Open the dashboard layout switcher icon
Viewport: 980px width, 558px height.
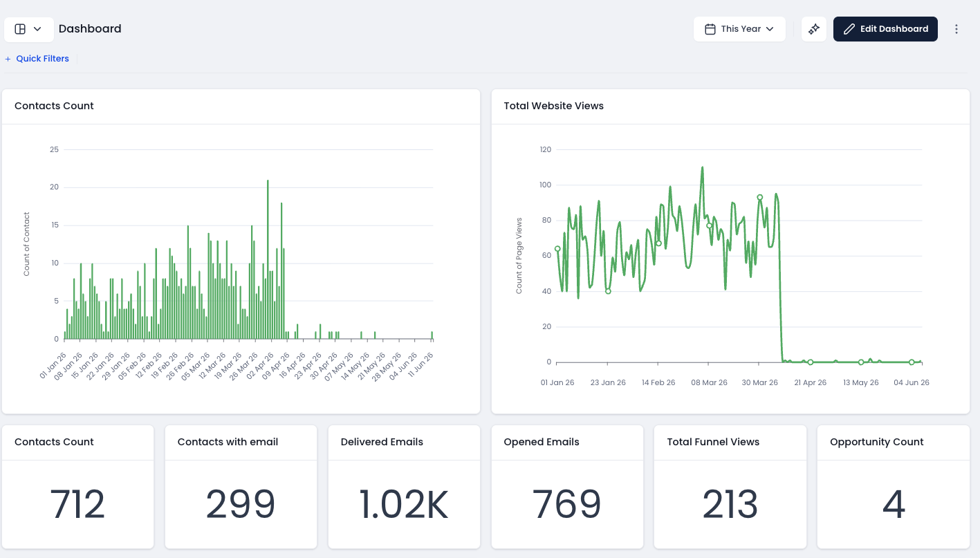[20, 29]
